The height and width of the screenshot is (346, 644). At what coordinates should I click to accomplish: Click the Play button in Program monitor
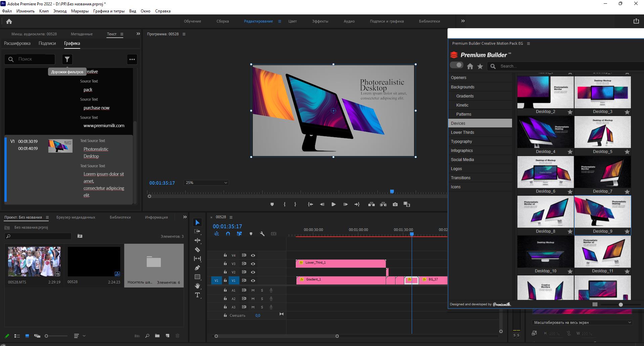[333, 204]
